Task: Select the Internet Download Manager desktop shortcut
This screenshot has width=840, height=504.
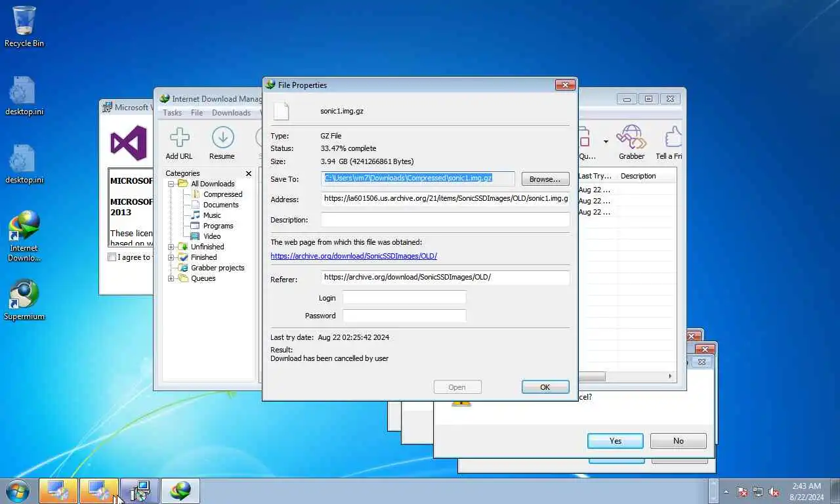Action: (24, 236)
